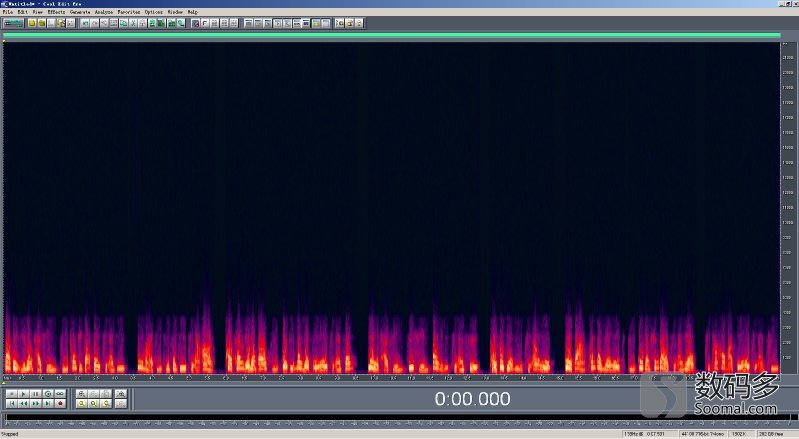Toggle the spectral view toolbar icon
Screen dimensions: 799x439
tap(195, 23)
